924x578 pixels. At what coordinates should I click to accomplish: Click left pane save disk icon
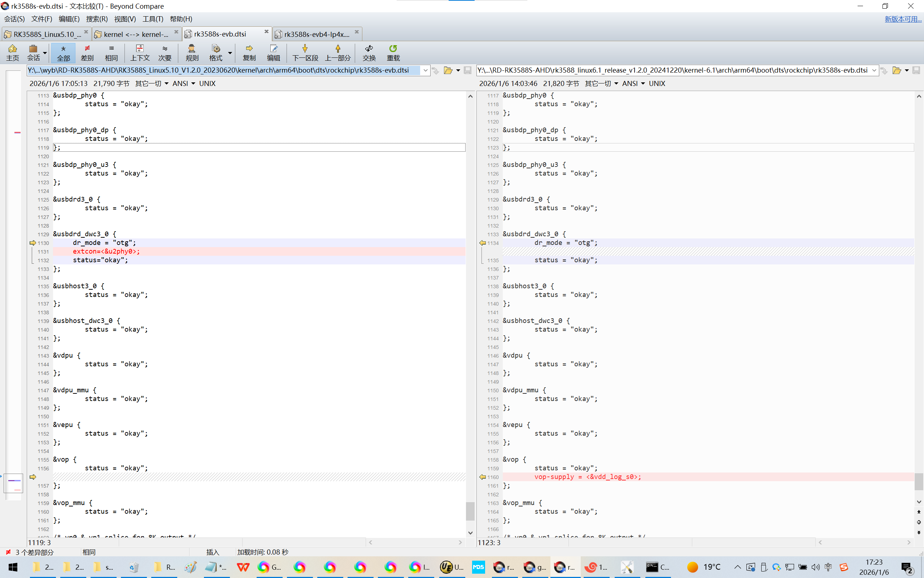[x=467, y=70]
